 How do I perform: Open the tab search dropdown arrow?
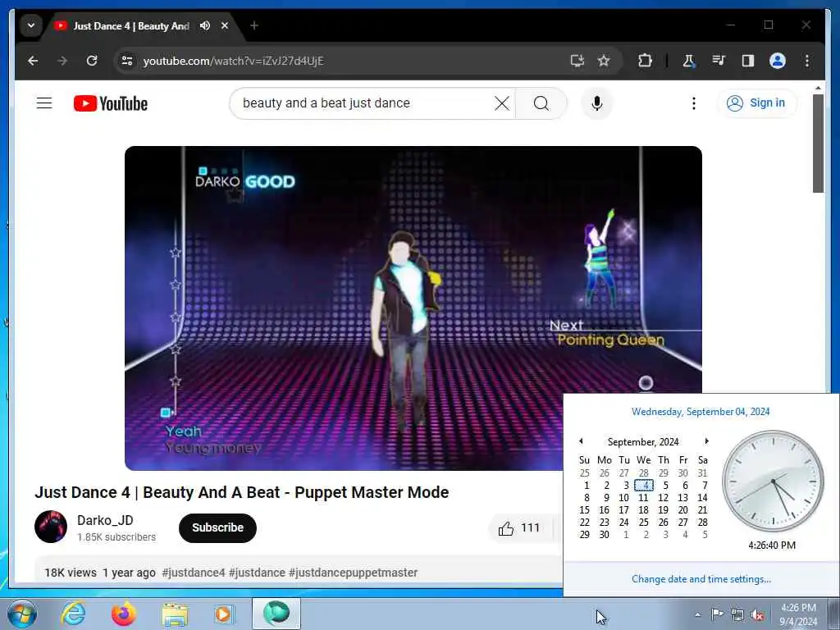click(31, 25)
